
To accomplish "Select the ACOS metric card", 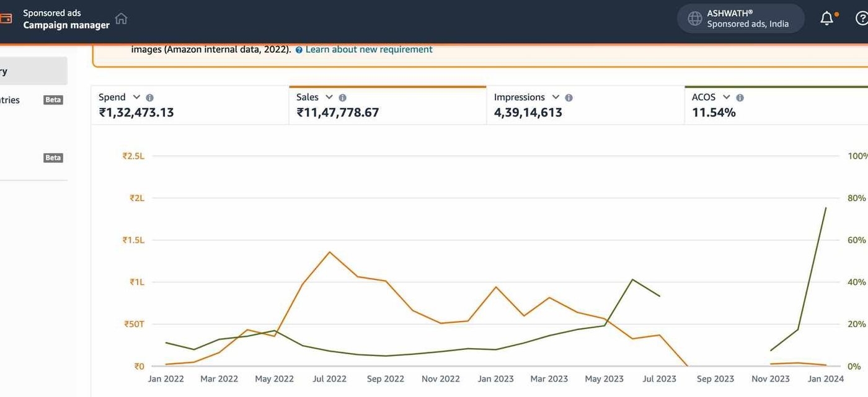I will coord(776,105).
